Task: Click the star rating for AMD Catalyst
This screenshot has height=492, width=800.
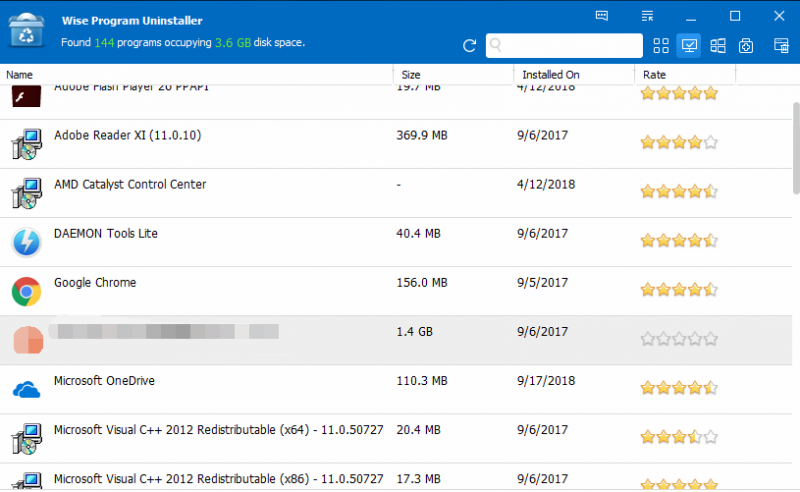Action: 679,191
